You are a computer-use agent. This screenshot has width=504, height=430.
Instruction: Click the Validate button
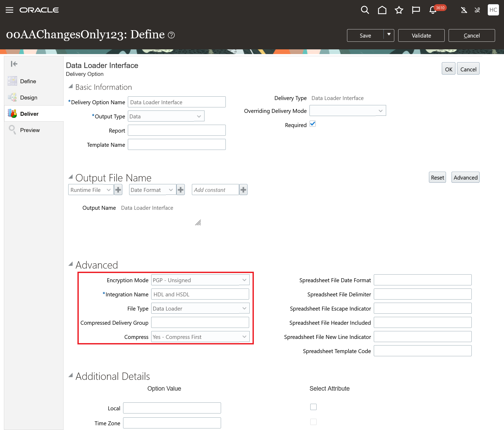tap(421, 35)
